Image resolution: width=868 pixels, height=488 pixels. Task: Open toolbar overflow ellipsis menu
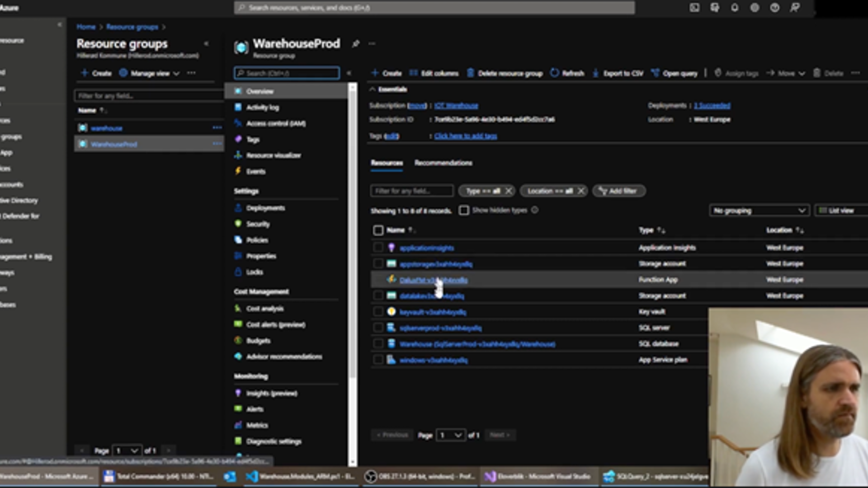tap(855, 73)
